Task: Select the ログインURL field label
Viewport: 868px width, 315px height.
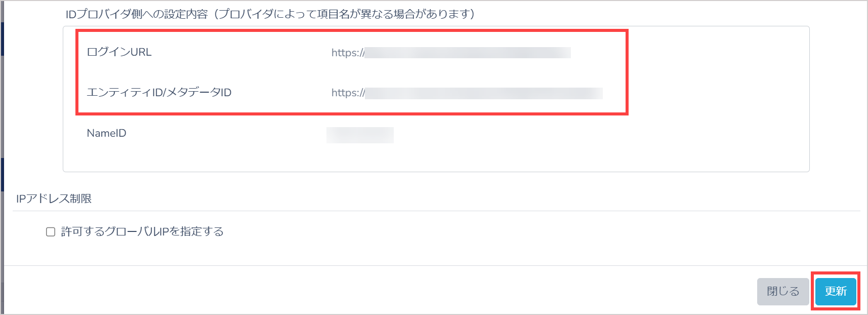Action: click(x=119, y=52)
